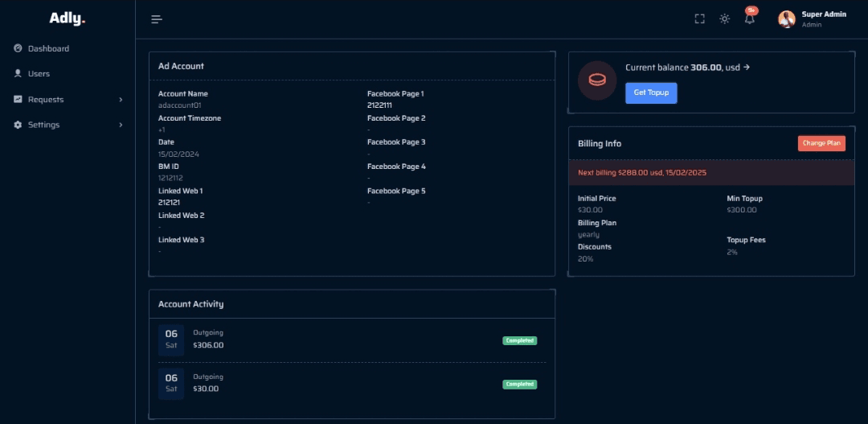Select the $30.00 outgoing amount
This screenshot has height=424, width=868.
click(206, 389)
